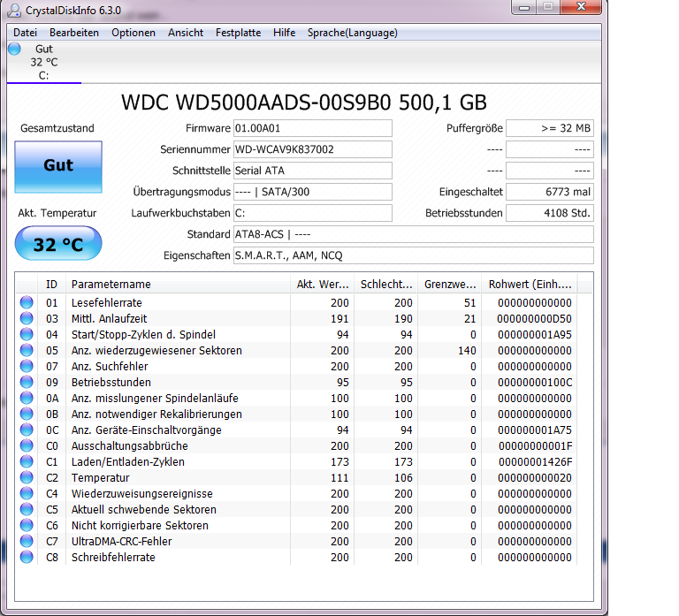Image resolution: width=679 pixels, height=616 pixels.
Task: Select the UltraDMA-CRC-Fehler row name
Action: (x=122, y=541)
